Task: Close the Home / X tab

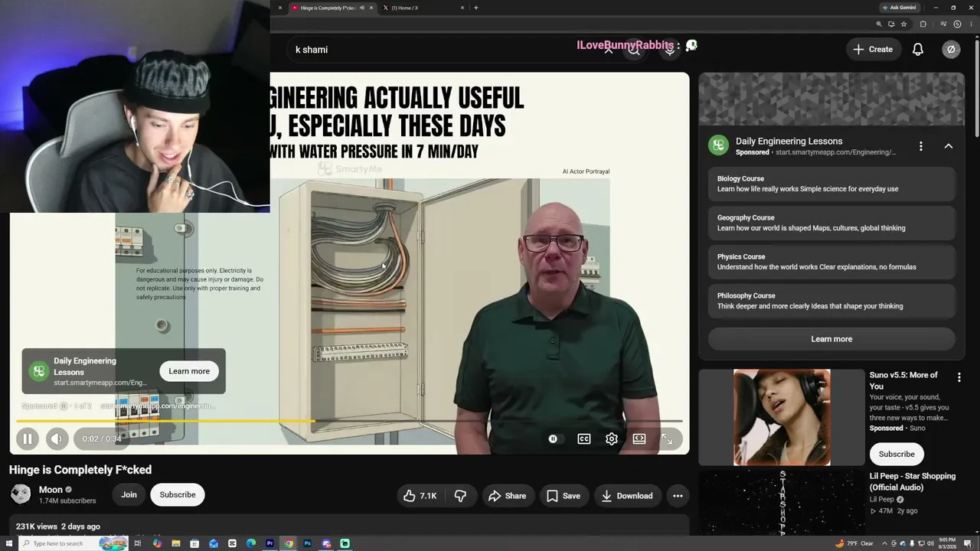Action: [462, 8]
